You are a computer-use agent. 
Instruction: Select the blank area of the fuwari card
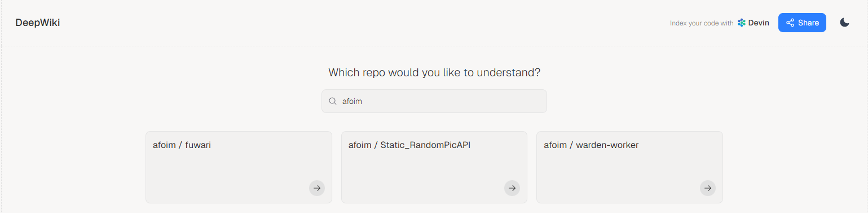226,172
